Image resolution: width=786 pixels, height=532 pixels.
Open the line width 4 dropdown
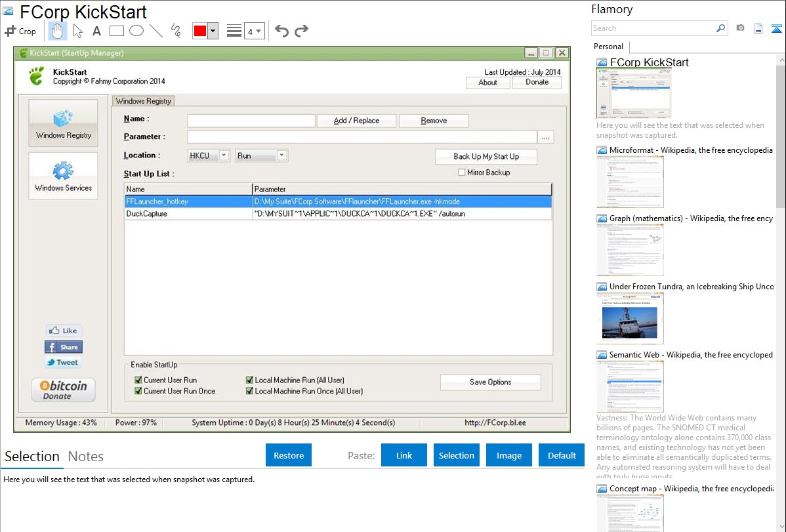[x=254, y=31]
